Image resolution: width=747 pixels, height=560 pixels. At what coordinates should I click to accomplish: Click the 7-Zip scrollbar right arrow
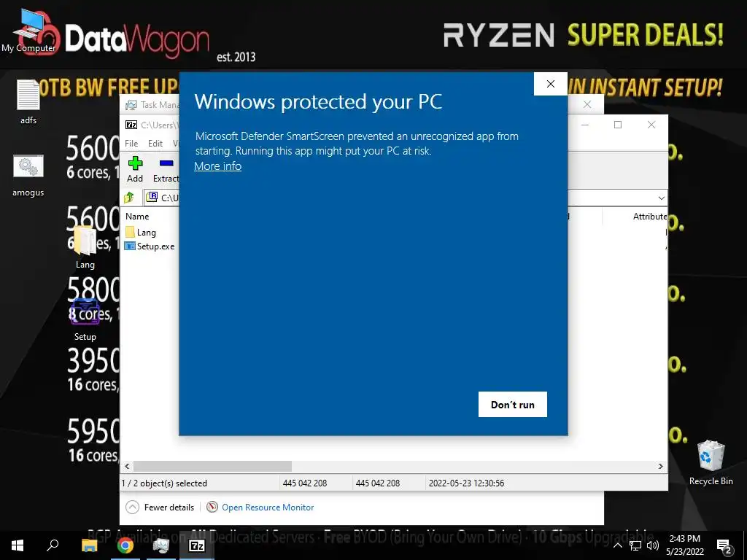point(660,466)
